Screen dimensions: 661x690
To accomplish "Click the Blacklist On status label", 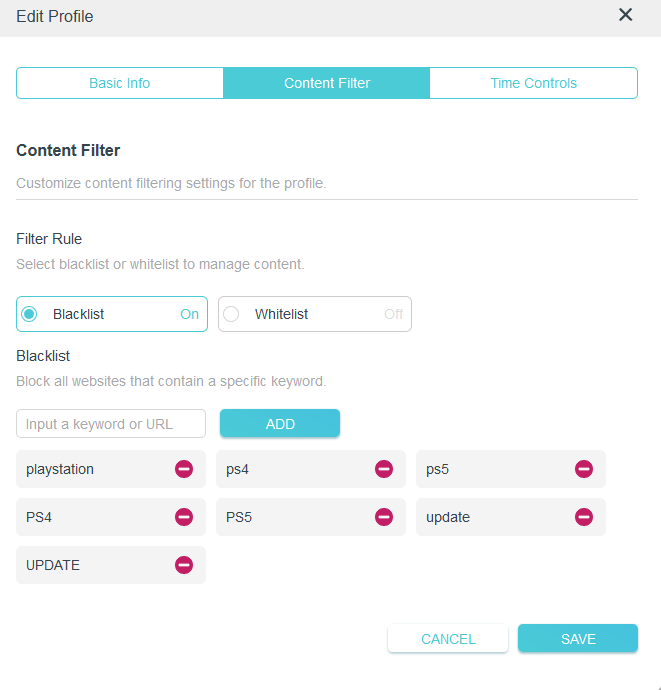I will [190, 314].
